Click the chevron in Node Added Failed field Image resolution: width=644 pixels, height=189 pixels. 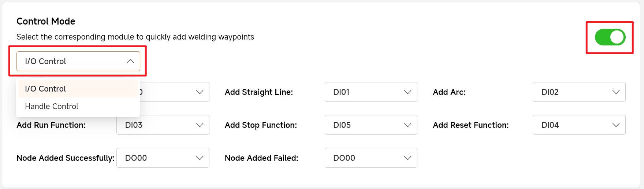407,158
